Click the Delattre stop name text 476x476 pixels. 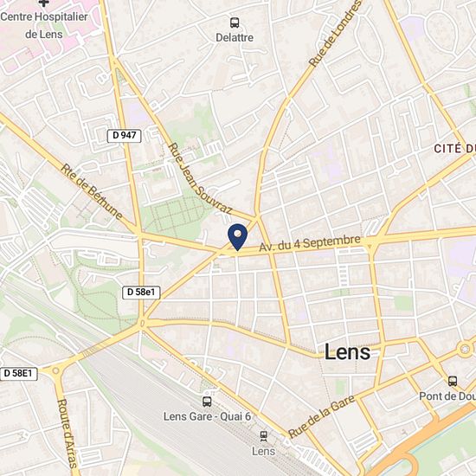click(235, 37)
